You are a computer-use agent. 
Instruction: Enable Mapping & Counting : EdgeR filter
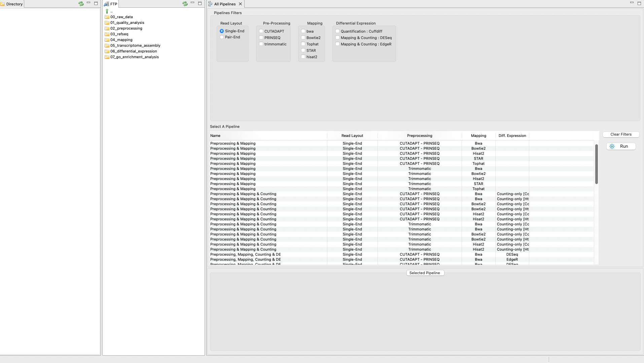(337, 44)
